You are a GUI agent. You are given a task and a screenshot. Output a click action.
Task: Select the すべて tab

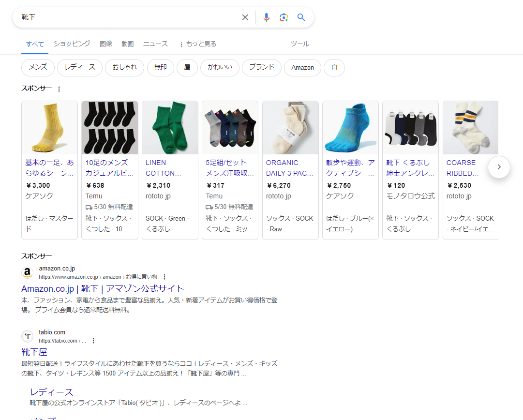click(x=35, y=44)
